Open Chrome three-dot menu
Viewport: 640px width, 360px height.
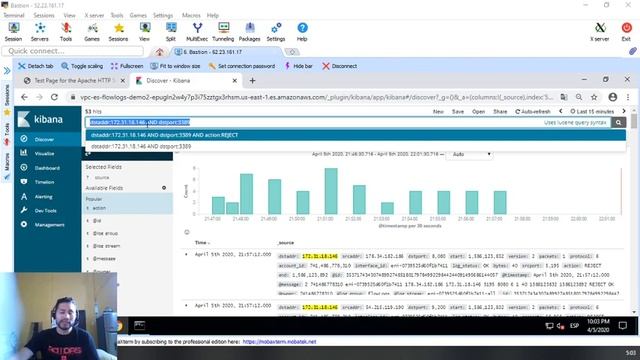[x=628, y=97]
